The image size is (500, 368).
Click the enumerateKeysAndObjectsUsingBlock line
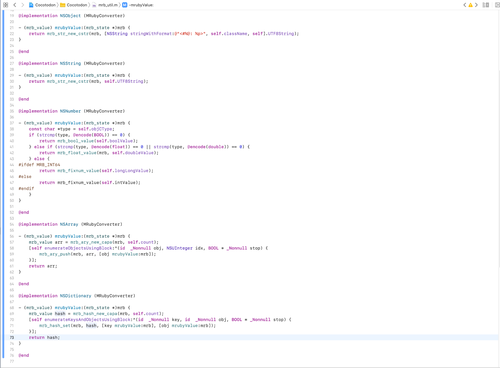[160, 320]
